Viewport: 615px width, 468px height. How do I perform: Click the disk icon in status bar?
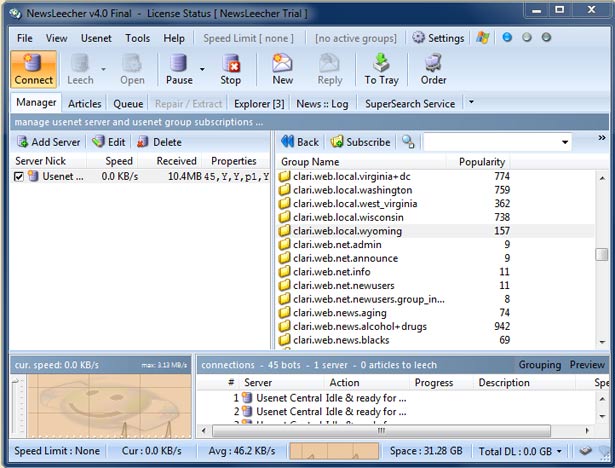tap(586, 451)
